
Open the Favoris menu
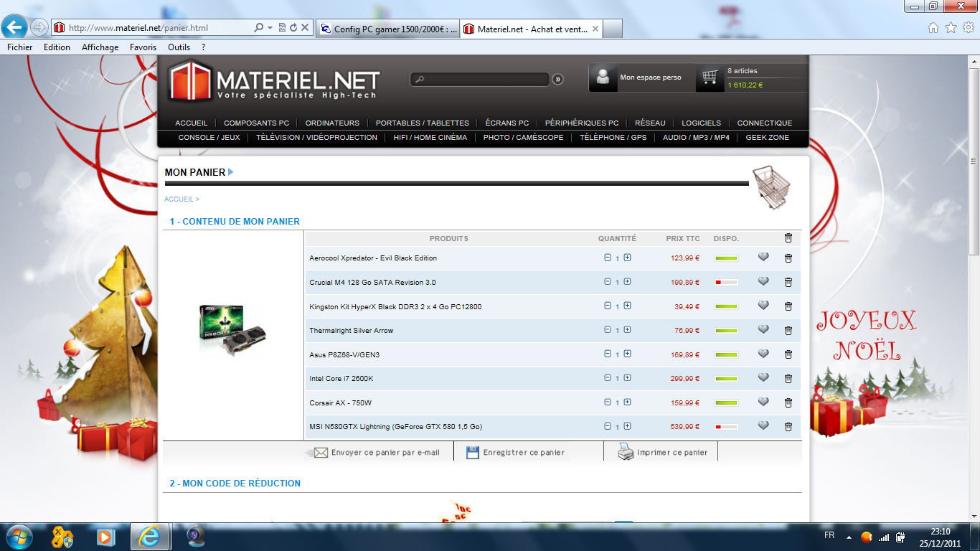click(x=143, y=47)
